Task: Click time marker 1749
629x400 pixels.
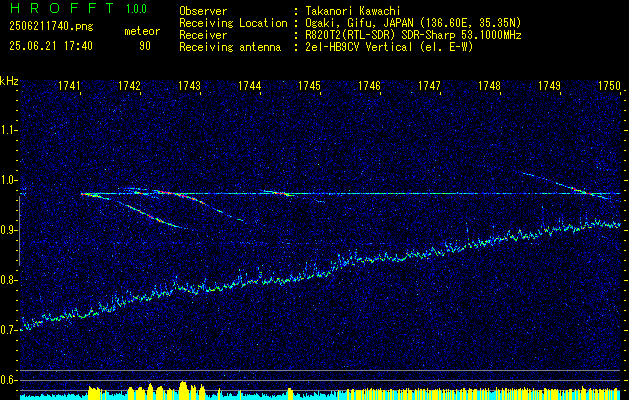Action: (x=550, y=85)
